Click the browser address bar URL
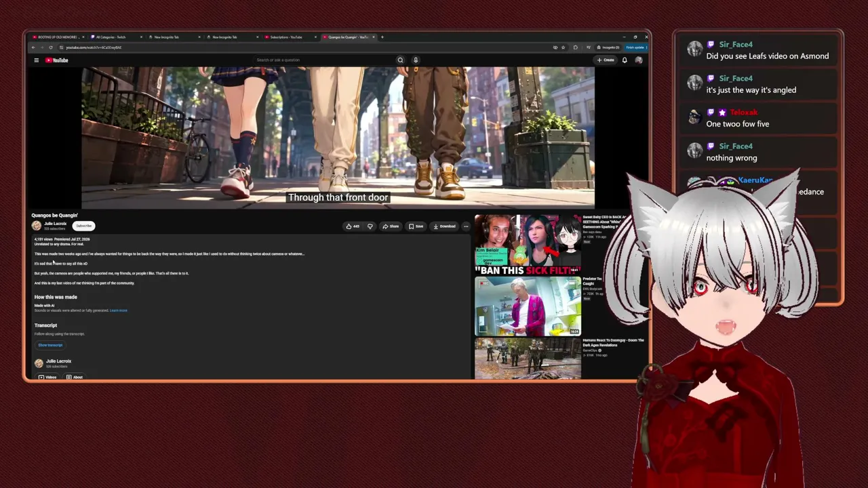The width and height of the screenshot is (868, 488). click(x=94, y=47)
